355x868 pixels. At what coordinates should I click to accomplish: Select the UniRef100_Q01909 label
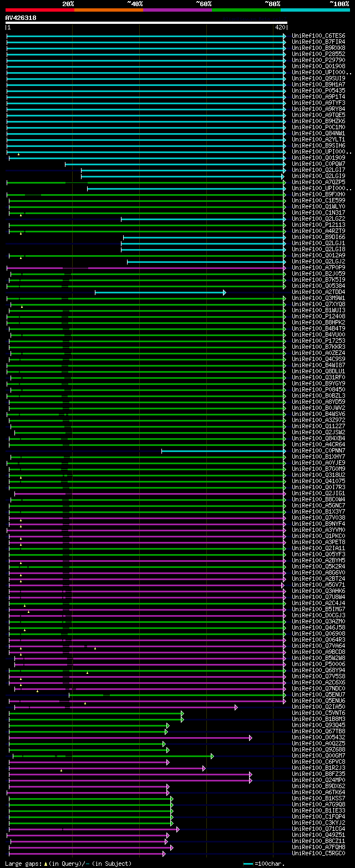(x=318, y=158)
